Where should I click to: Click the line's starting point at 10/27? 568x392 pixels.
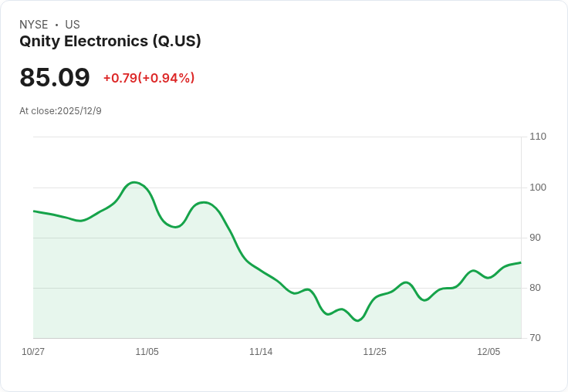[x=34, y=211]
